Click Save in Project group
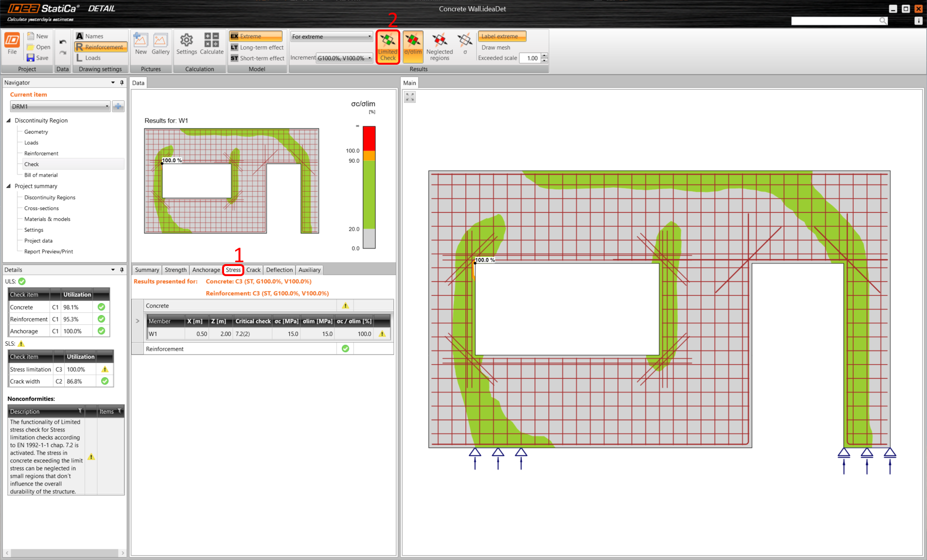 click(38, 58)
